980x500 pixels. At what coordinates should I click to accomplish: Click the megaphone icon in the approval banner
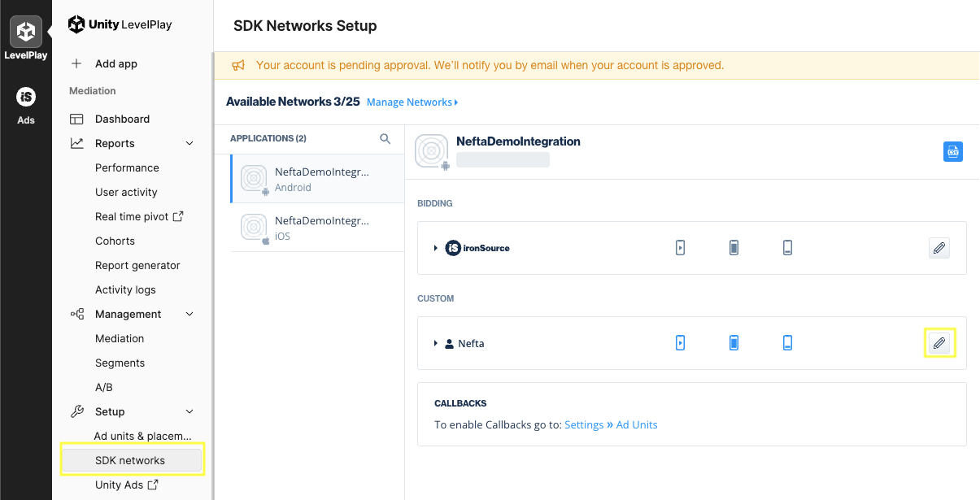(238, 64)
